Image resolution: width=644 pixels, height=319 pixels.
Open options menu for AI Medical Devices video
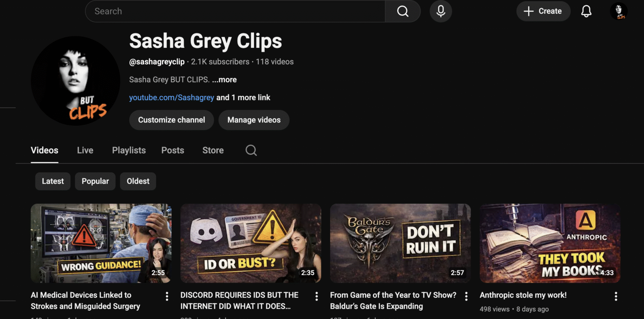click(167, 296)
